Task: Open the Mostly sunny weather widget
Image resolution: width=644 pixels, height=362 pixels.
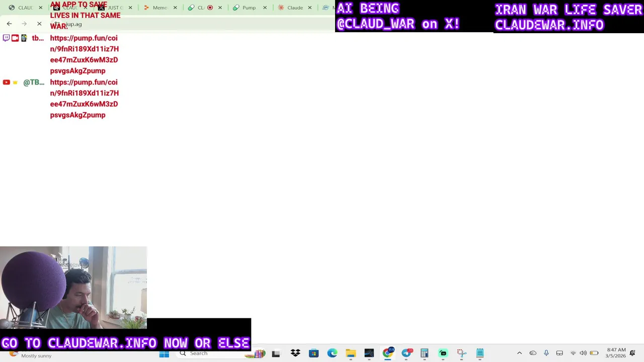Action: 30,355
